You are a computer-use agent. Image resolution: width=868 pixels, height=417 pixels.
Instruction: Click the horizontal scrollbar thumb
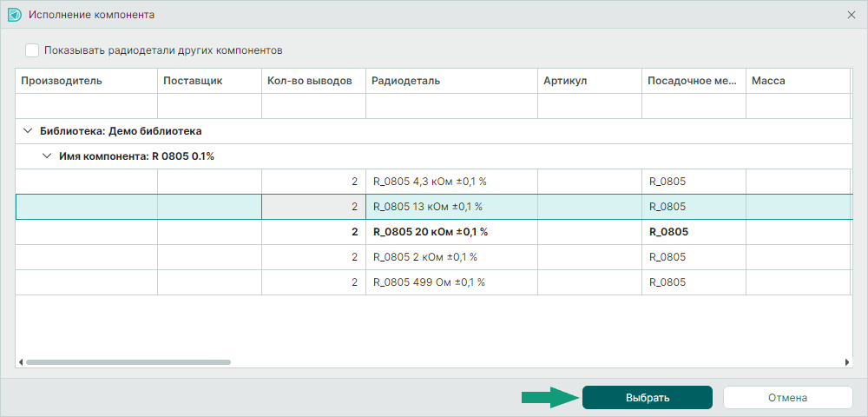(x=128, y=362)
